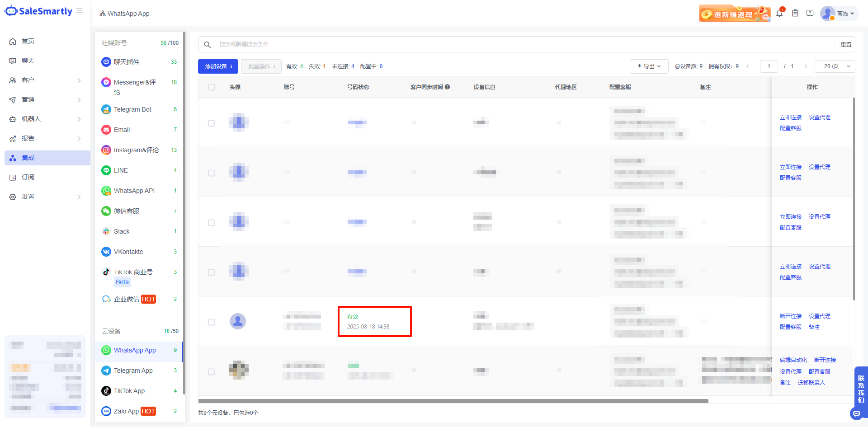Click 断开连接 for the valid device
The image size is (868, 427).
coord(790,316)
